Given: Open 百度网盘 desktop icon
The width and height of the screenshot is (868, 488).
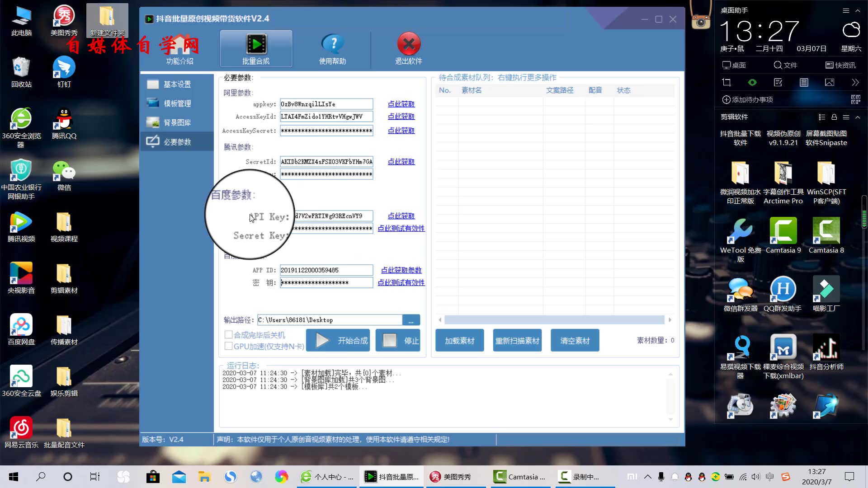Looking at the screenshot, I should 21,330.
